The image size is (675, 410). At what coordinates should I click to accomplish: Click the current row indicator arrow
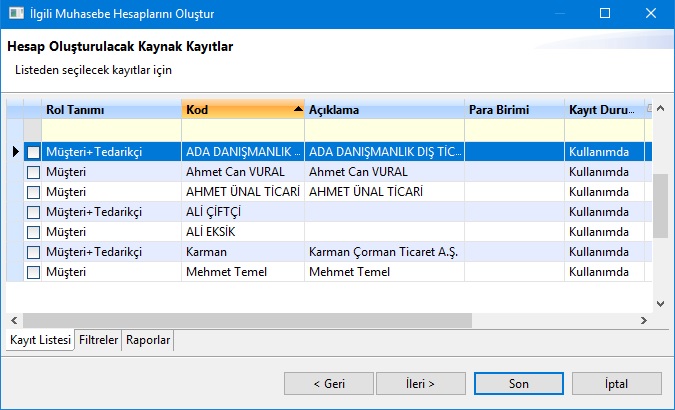click(15, 152)
